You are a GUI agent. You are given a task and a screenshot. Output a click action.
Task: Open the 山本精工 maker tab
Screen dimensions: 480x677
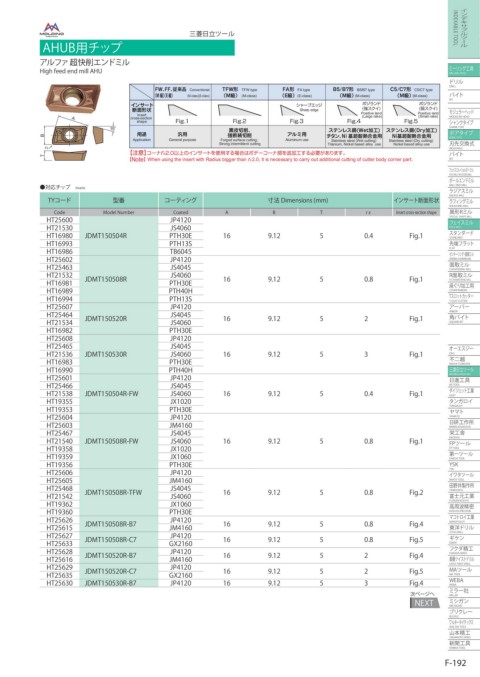[463, 633]
